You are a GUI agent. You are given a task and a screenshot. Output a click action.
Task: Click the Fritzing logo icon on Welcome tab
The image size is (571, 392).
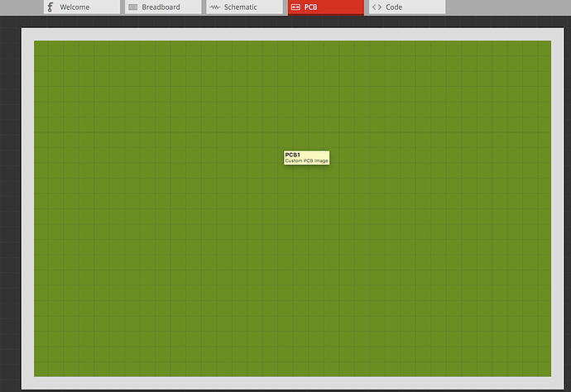pyautogui.click(x=50, y=7)
